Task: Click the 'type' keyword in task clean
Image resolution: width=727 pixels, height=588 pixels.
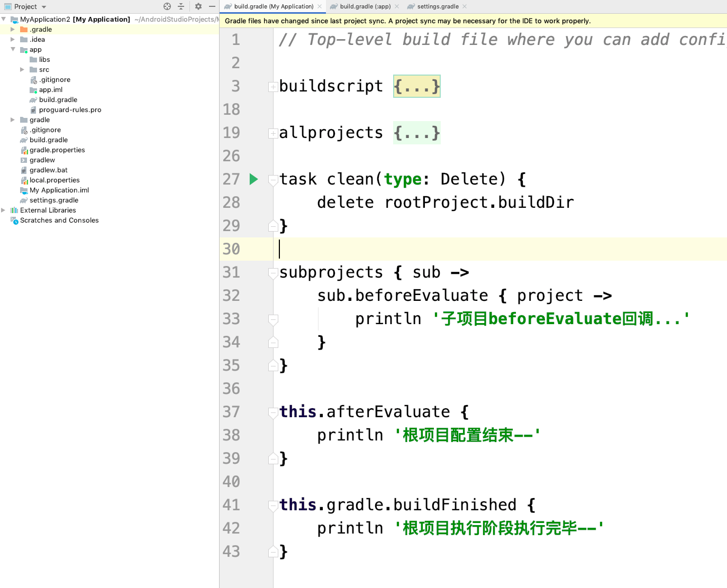Action: pyautogui.click(x=403, y=179)
